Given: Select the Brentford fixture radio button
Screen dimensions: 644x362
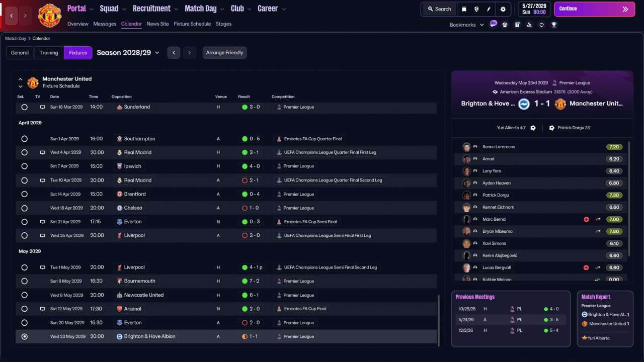Looking at the screenshot, I should [24, 194].
